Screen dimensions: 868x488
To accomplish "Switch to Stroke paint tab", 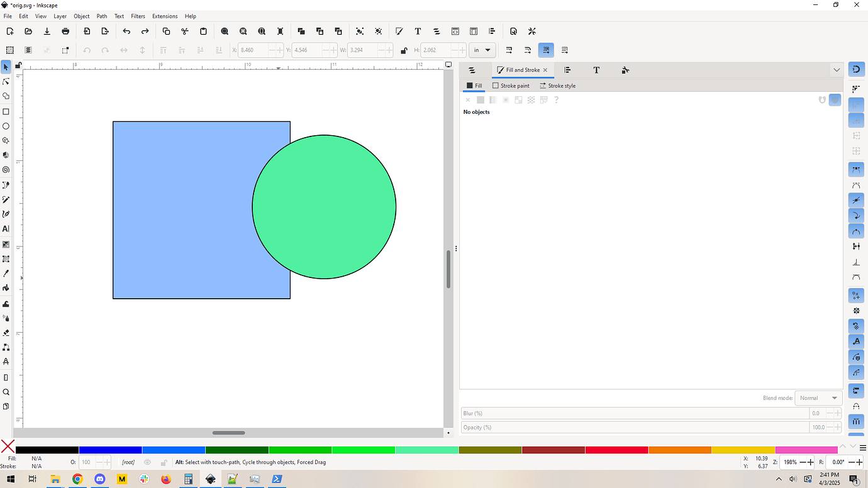I will click(x=511, y=86).
